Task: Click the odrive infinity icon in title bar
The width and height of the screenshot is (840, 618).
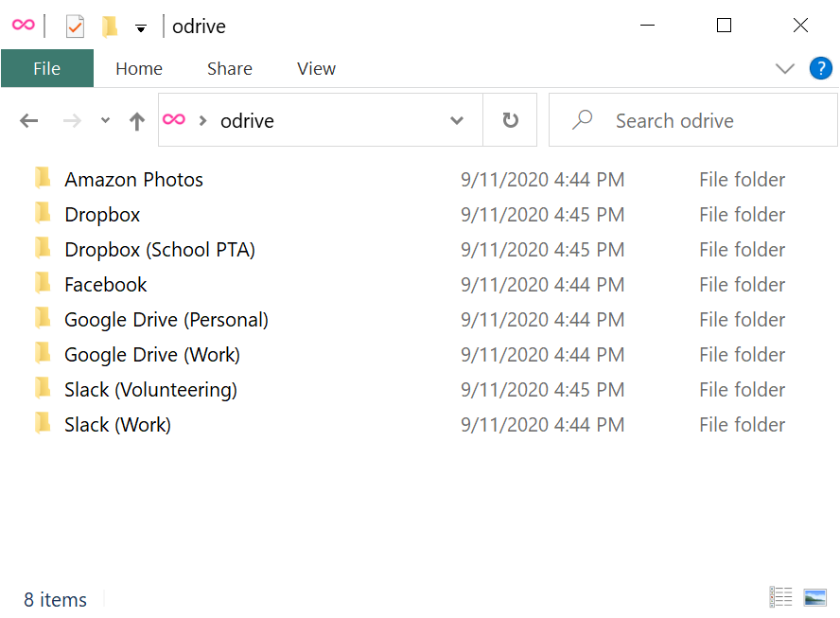Action: tap(23, 26)
